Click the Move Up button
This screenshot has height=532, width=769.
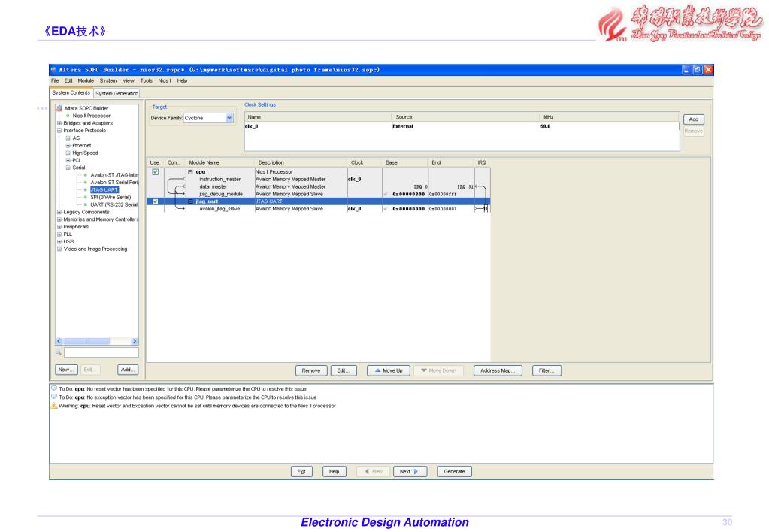click(x=389, y=371)
